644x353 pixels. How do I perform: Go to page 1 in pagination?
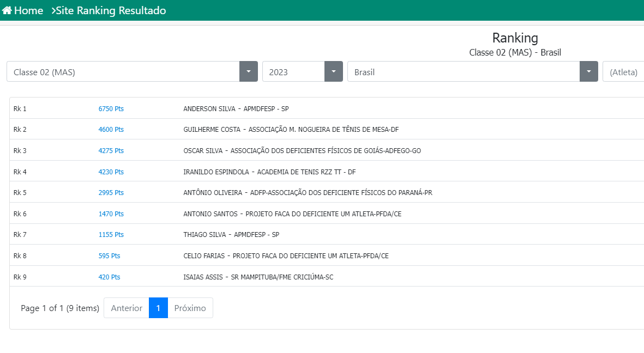coord(158,308)
